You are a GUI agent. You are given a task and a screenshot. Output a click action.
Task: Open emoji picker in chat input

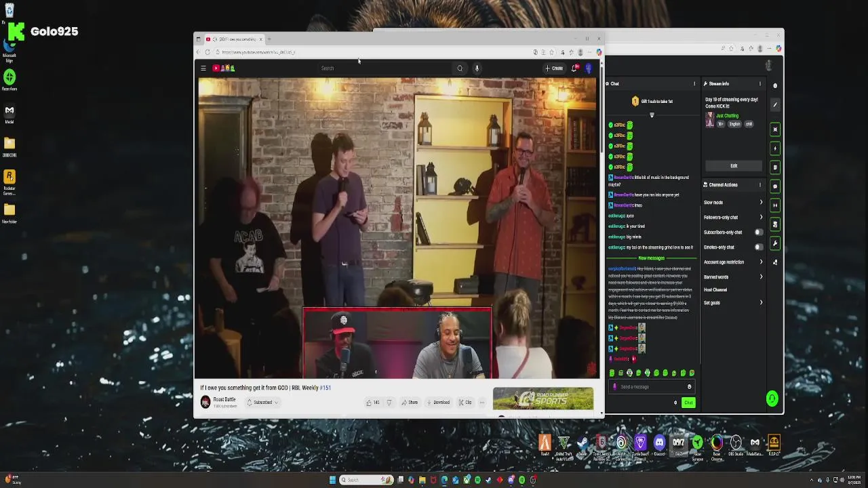tap(689, 387)
